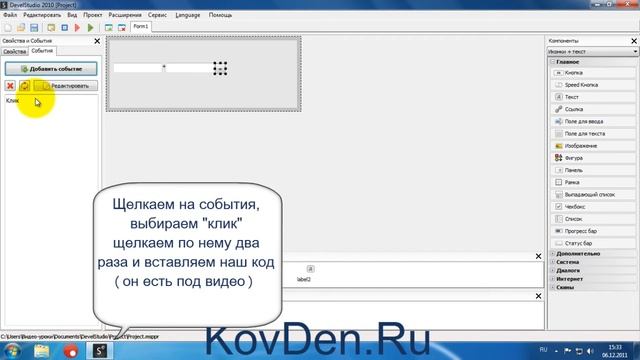Open the Расширения menu
The height and width of the screenshot is (360, 640).
click(x=125, y=15)
